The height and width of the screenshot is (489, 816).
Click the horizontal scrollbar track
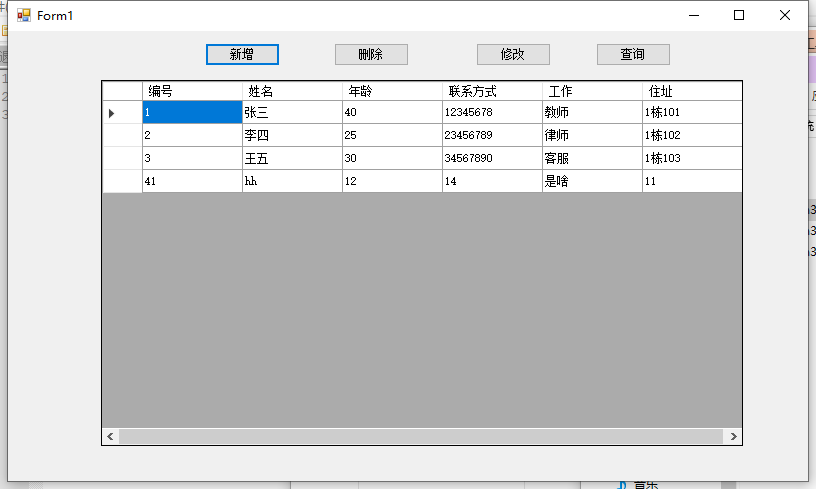[x=420, y=437]
